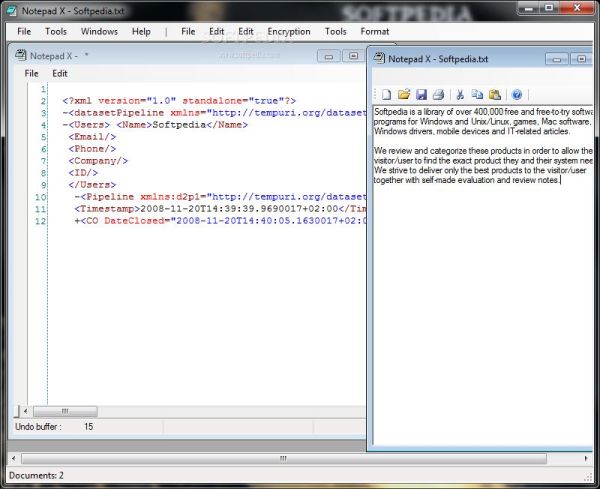Open the Tools menu beside Windows
This screenshot has width=600, height=489.
tap(56, 31)
